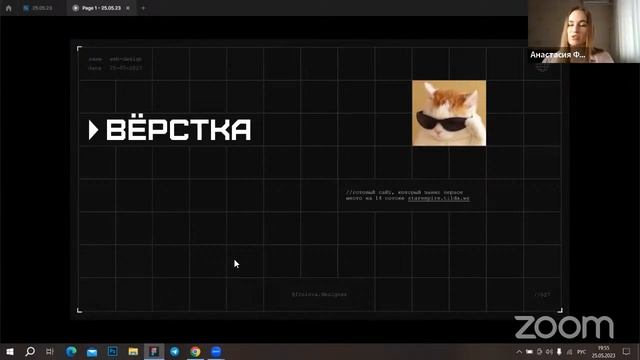Open Task View on the taskbar
This screenshot has height=360, width=640.
[x=50, y=351]
